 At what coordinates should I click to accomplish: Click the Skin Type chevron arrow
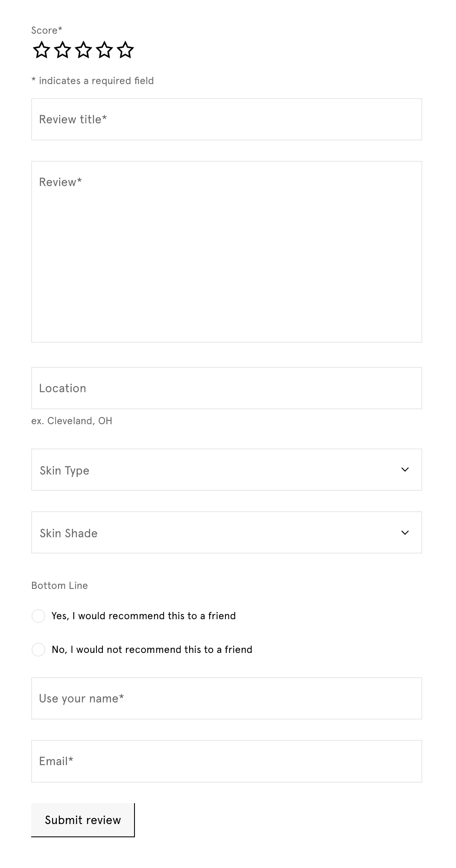click(x=405, y=469)
